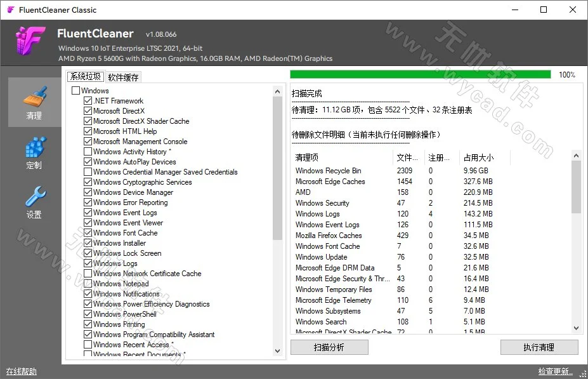Check Windows Recent Access option
This screenshot has height=379, width=588.
pyautogui.click(x=88, y=344)
